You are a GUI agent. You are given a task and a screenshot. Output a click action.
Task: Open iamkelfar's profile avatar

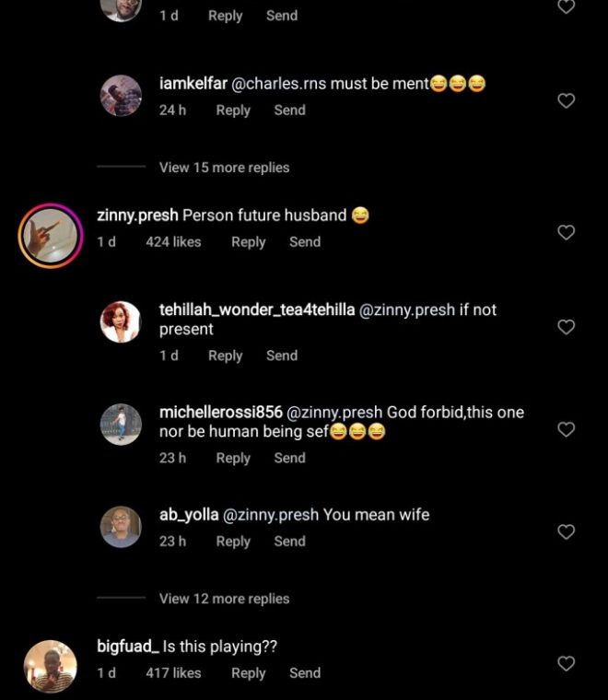tap(121, 96)
